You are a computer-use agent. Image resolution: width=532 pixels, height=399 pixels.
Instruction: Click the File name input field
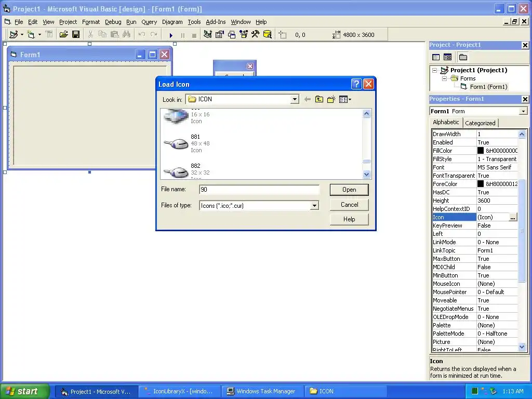(259, 190)
